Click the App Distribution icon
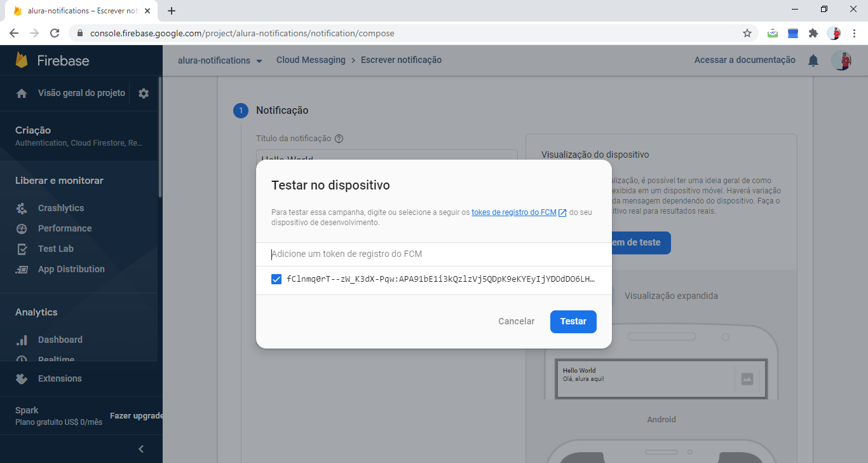The width and height of the screenshot is (868, 463). pos(22,269)
